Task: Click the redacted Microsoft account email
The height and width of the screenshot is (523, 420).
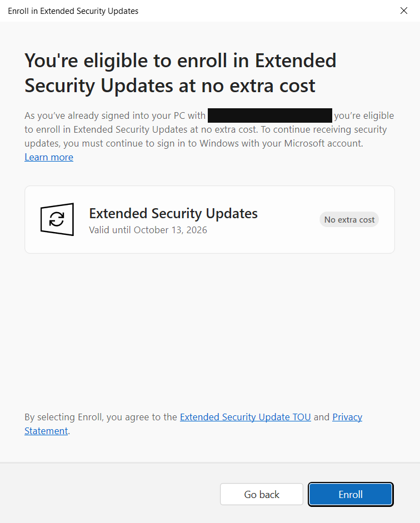Action: coord(269,115)
